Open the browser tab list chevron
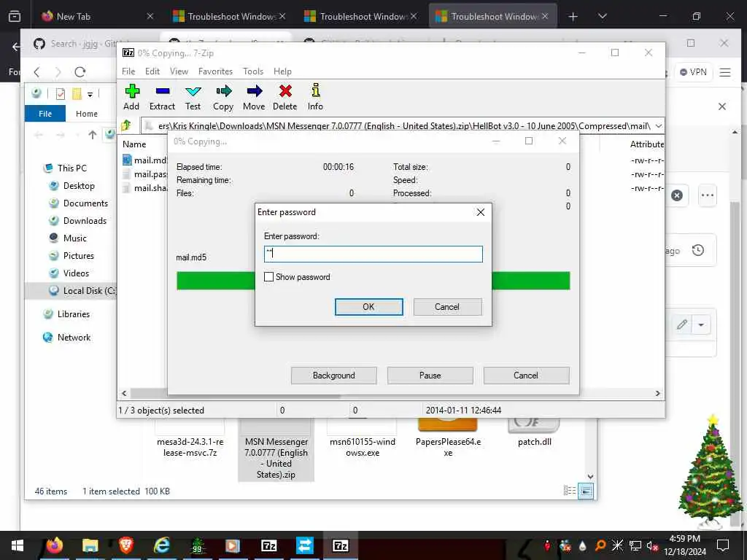The height and width of the screenshot is (560, 747). pos(603,16)
